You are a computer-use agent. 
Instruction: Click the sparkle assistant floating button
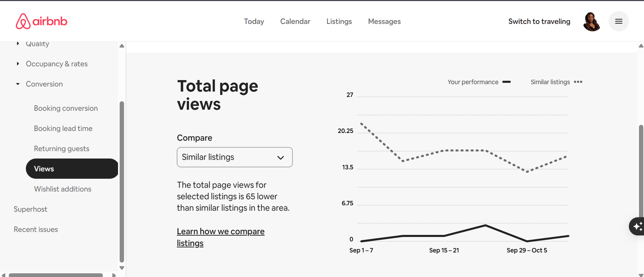[637, 226]
